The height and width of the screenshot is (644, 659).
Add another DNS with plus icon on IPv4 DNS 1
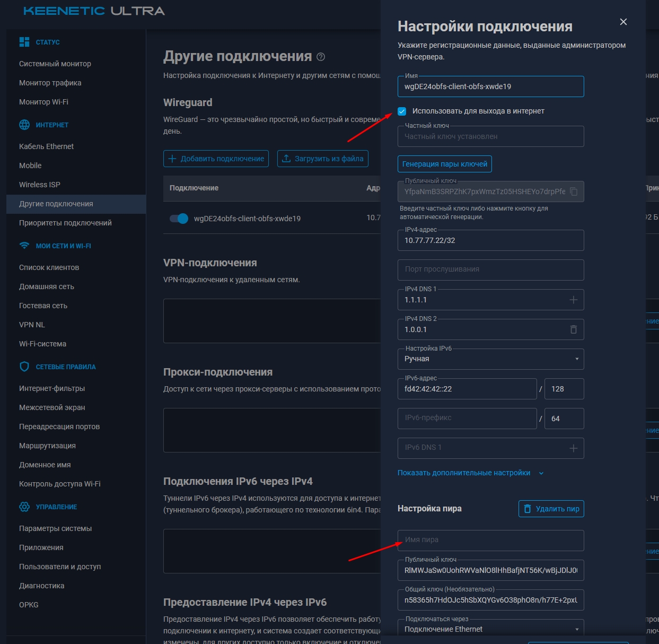click(573, 300)
